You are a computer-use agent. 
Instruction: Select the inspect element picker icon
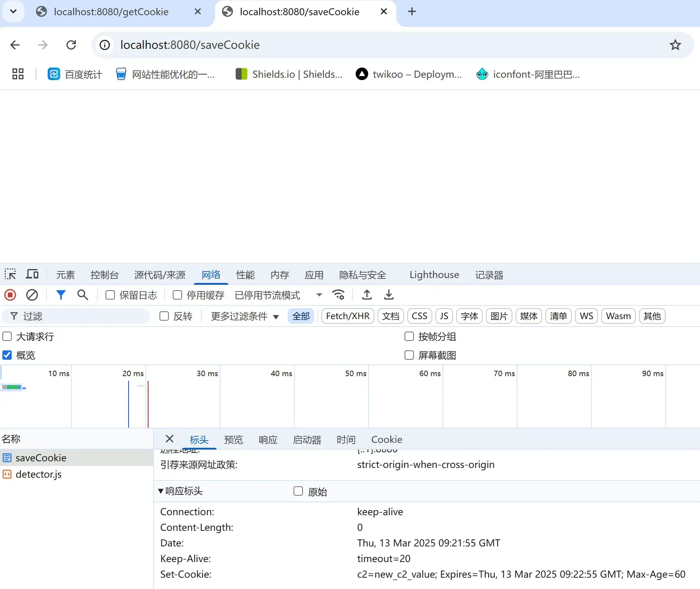tap(10, 275)
